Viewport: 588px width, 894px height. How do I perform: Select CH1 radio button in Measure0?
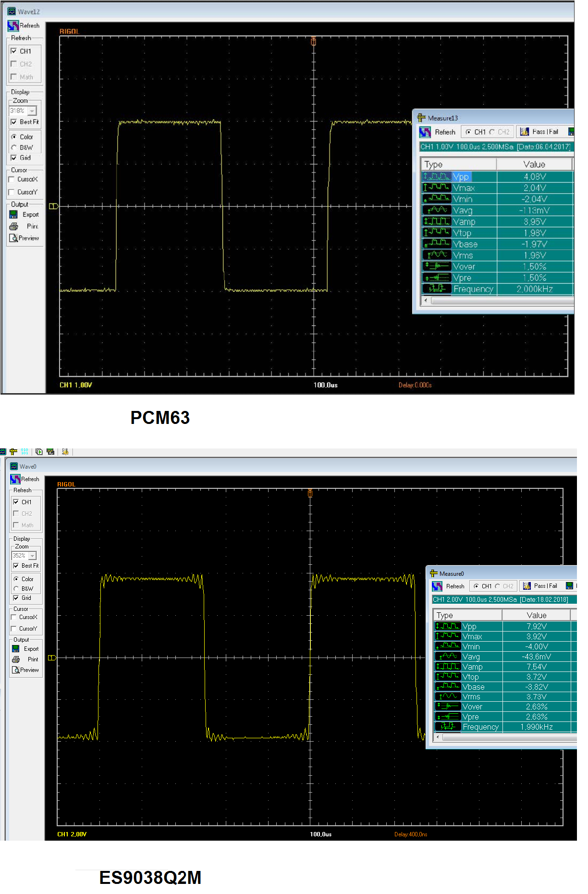pos(476,586)
